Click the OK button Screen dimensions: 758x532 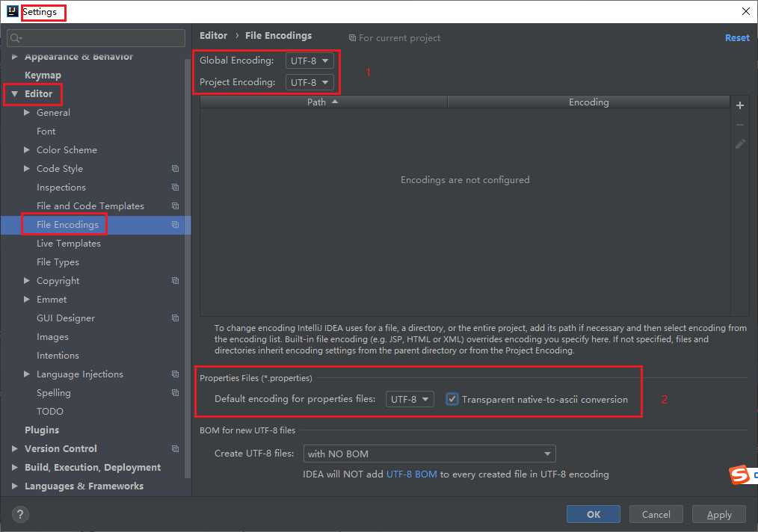pyautogui.click(x=593, y=514)
